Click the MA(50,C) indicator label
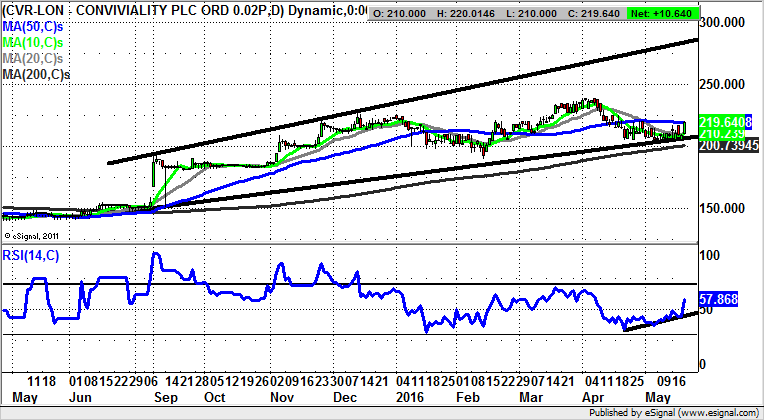 pos(36,26)
